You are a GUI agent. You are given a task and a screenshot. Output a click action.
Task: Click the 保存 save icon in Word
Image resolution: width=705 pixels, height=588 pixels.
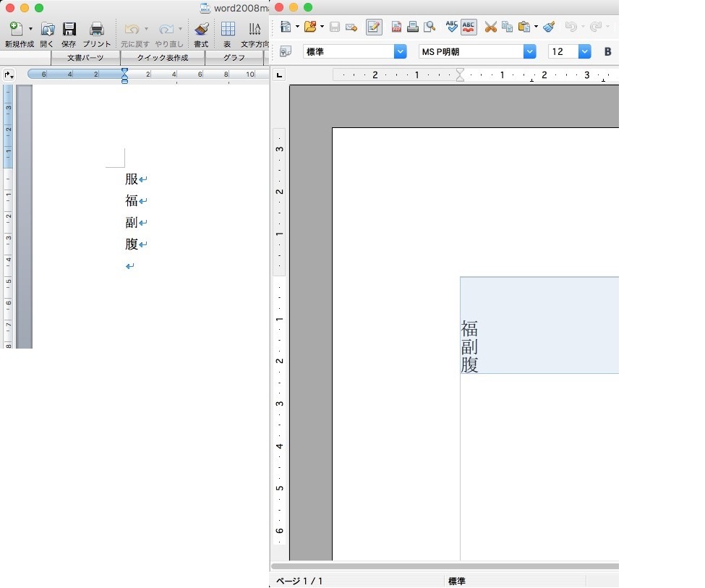69,29
